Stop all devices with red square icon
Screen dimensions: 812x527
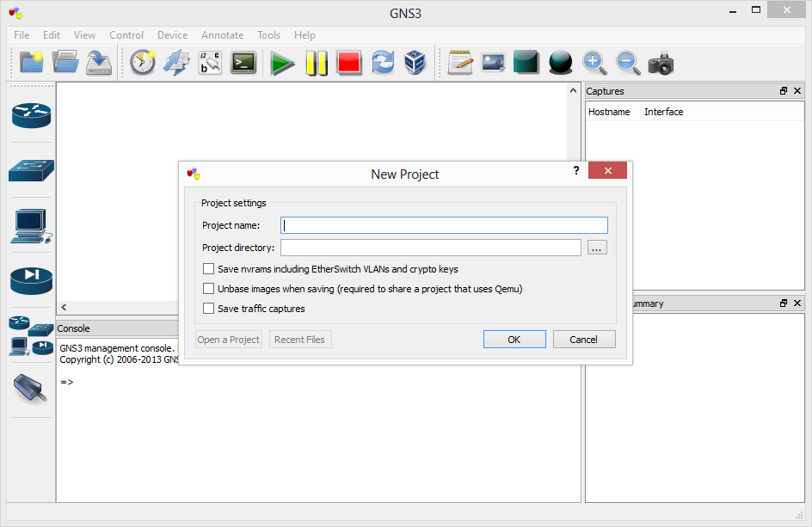[349, 63]
